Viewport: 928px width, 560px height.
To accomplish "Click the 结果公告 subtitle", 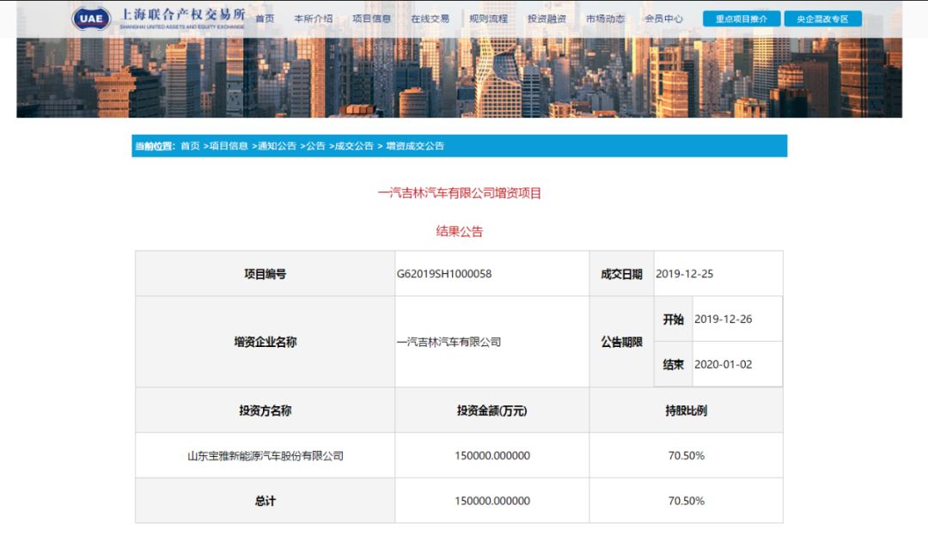I will click(x=459, y=231).
